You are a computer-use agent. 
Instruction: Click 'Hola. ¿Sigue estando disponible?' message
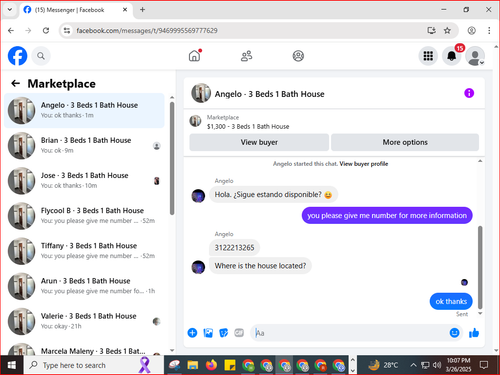click(x=273, y=195)
